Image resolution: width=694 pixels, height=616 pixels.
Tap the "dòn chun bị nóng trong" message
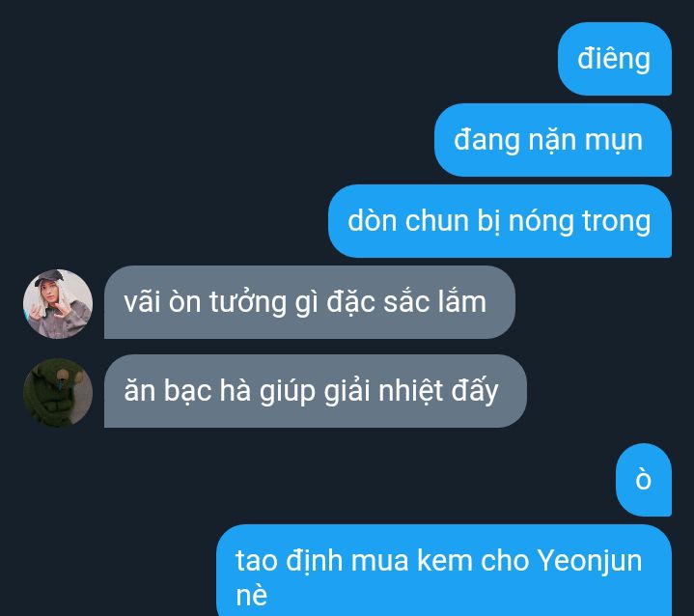click(500, 221)
